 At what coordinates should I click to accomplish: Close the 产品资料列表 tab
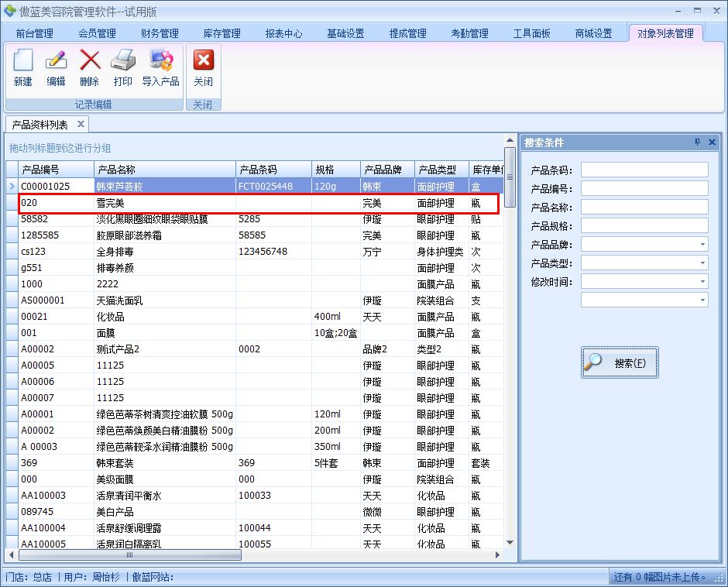(81, 125)
